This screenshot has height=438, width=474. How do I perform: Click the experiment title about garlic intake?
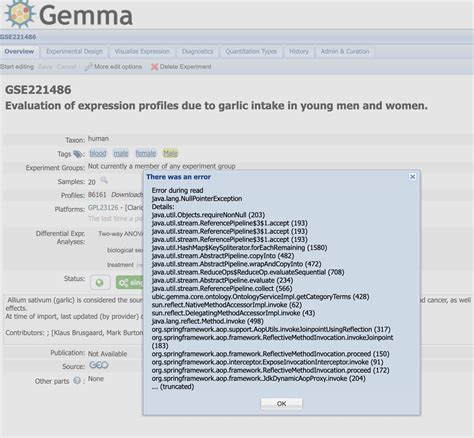(x=216, y=106)
